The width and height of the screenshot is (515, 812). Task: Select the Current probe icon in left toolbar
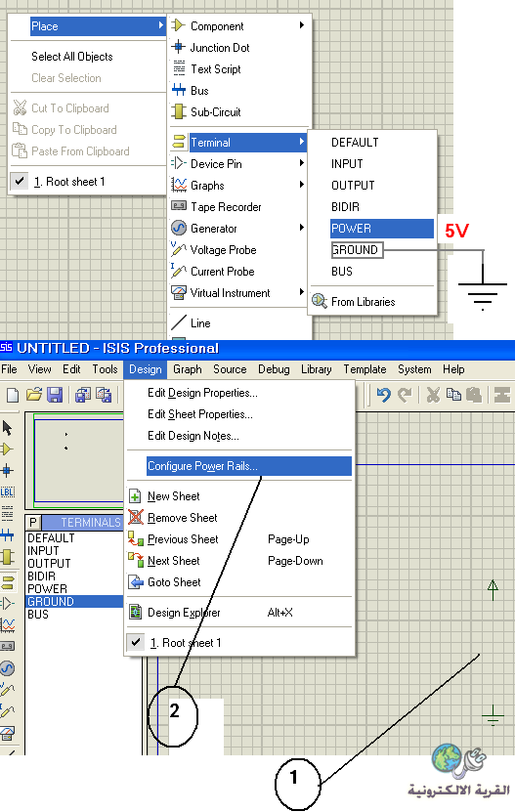[7, 711]
